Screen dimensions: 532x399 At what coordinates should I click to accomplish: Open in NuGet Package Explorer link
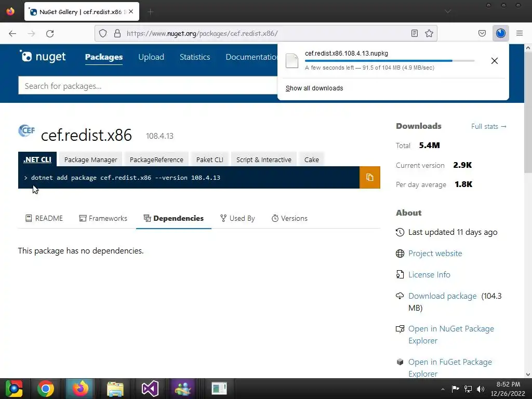451,335
